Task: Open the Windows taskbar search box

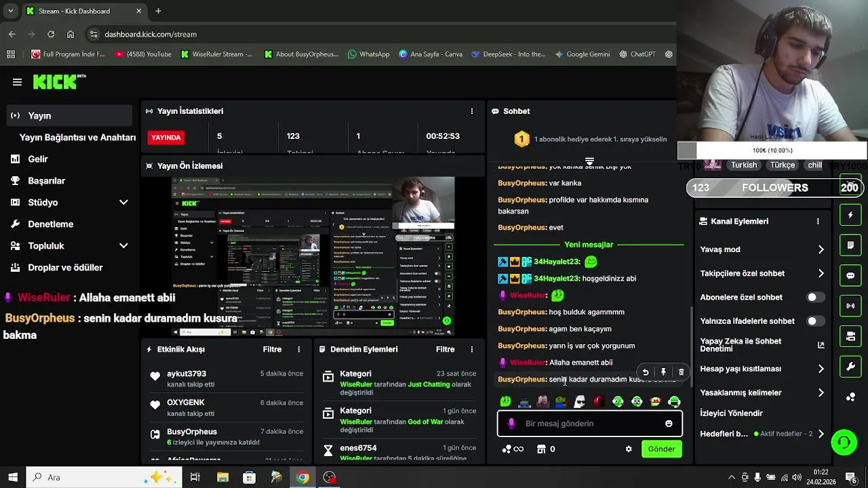Action: [x=104, y=477]
